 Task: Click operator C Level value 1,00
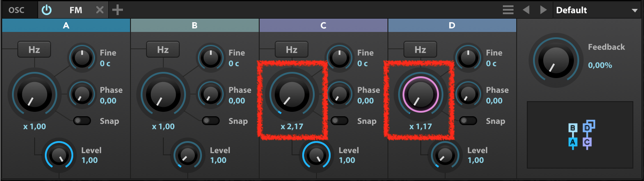tap(347, 160)
